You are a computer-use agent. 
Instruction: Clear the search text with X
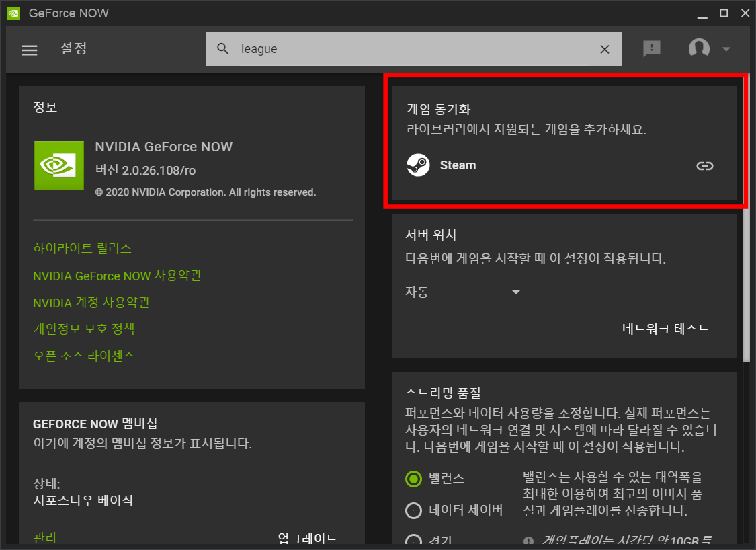605,49
